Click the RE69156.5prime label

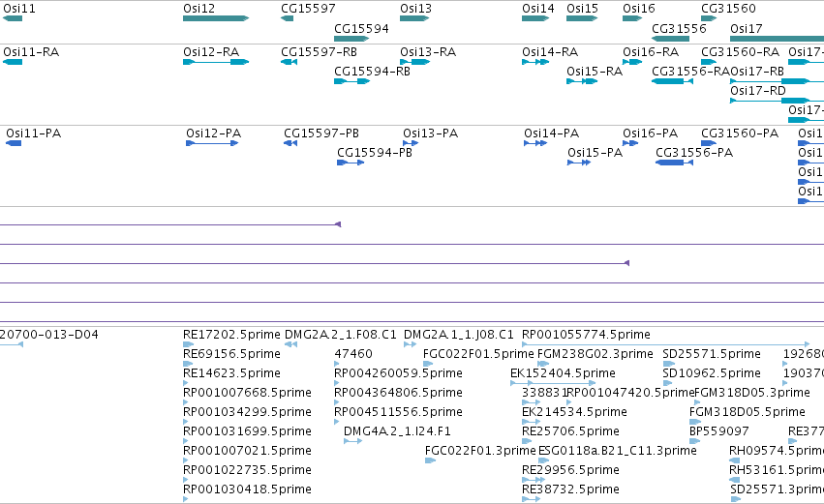[231, 354]
